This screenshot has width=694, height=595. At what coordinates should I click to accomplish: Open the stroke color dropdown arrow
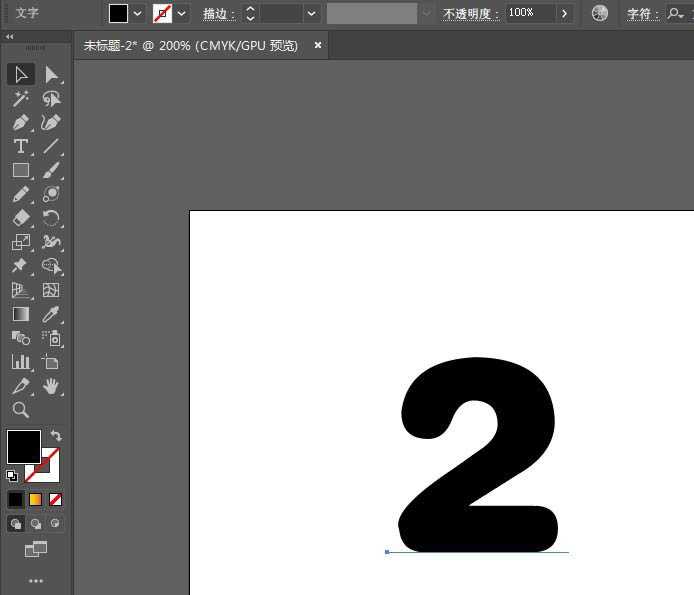coord(182,13)
